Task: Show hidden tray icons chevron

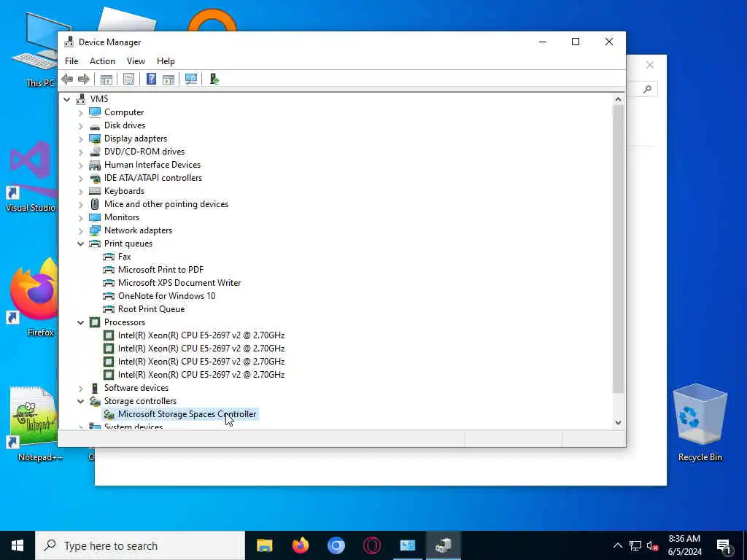Action: click(x=617, y=545)
